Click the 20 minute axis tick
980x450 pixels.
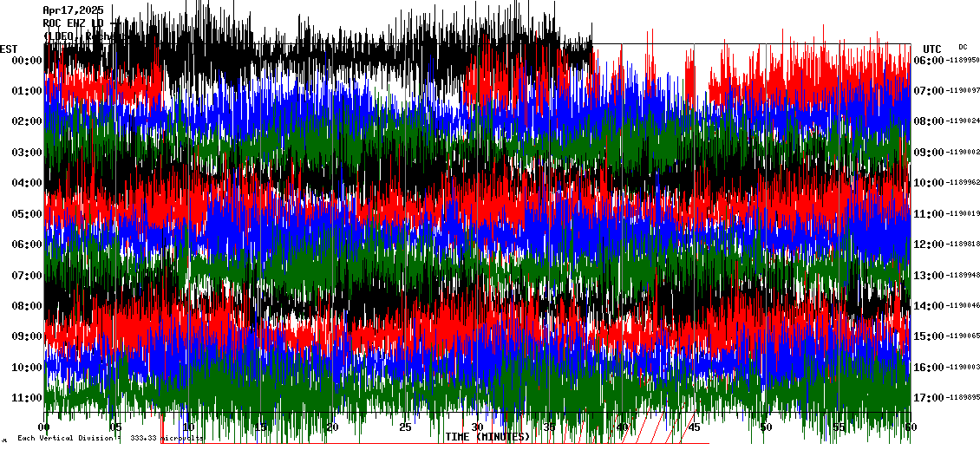333,427
